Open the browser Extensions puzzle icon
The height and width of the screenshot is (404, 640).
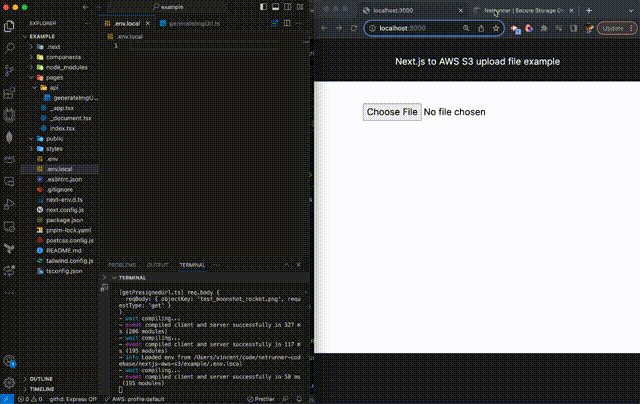(544, 28)
